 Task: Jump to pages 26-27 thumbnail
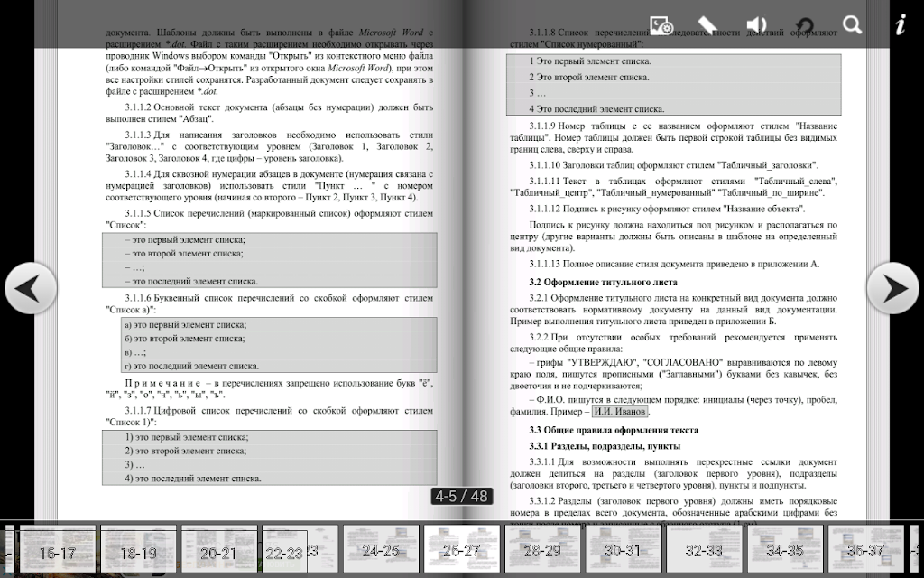click(x=461, y=550)
